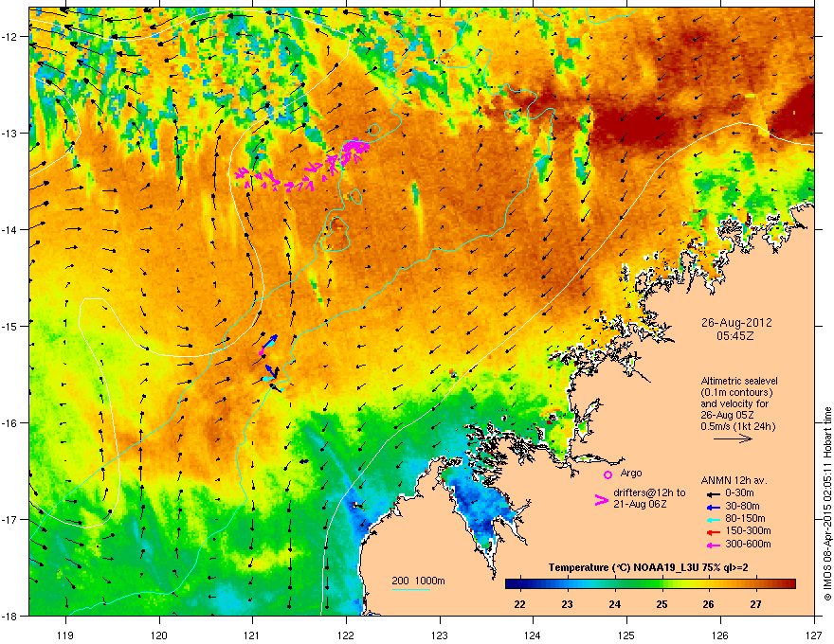This screenshot has width=834, height=644.
Task: Click the colorbar tick label 23
Action: point(567,604)
